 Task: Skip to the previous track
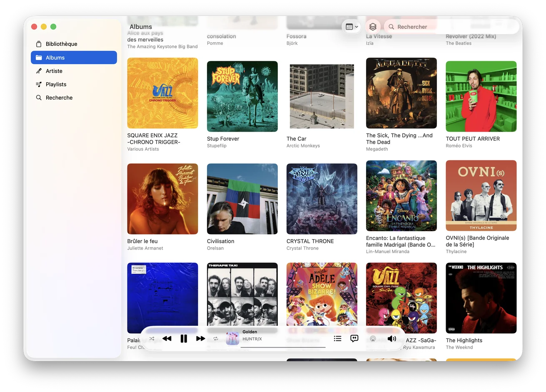[x=167, y=339]
